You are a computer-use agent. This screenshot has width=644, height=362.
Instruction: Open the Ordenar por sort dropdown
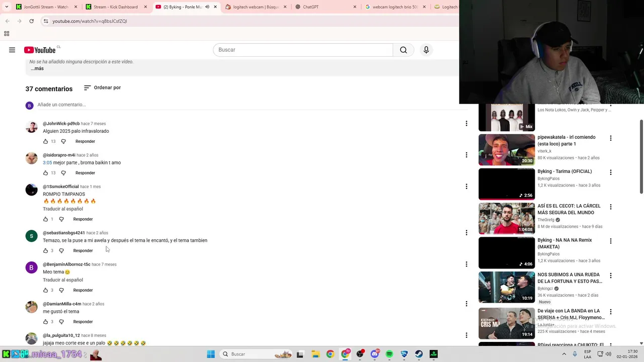coord(102,87)
